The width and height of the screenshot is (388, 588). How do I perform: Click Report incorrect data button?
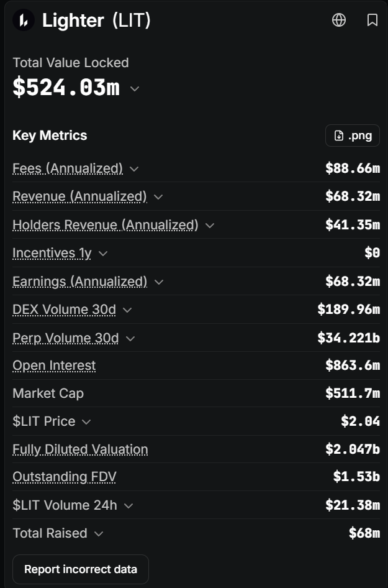coord(81,569)
